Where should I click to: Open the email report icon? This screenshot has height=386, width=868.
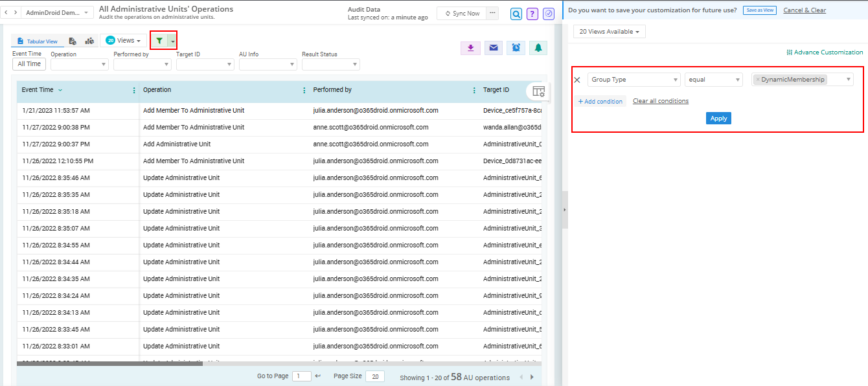(x=493, y=47)
